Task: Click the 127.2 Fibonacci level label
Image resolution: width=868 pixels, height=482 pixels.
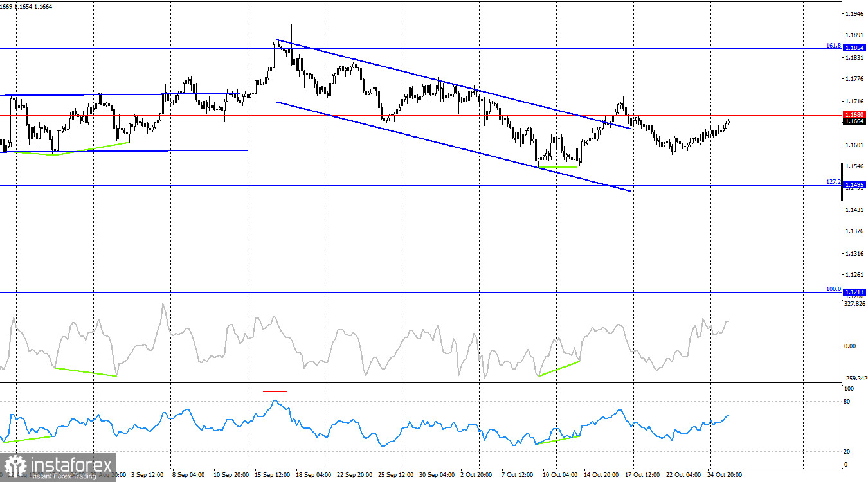Action: pos(833,182)
